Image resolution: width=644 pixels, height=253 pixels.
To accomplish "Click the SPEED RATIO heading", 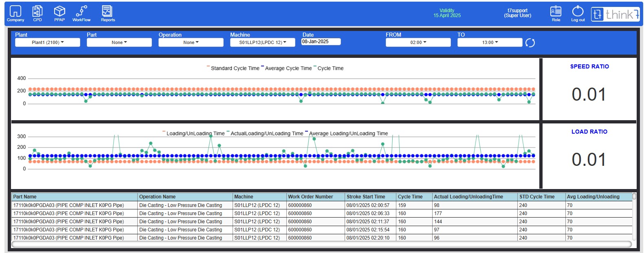I will pos(589,66).
